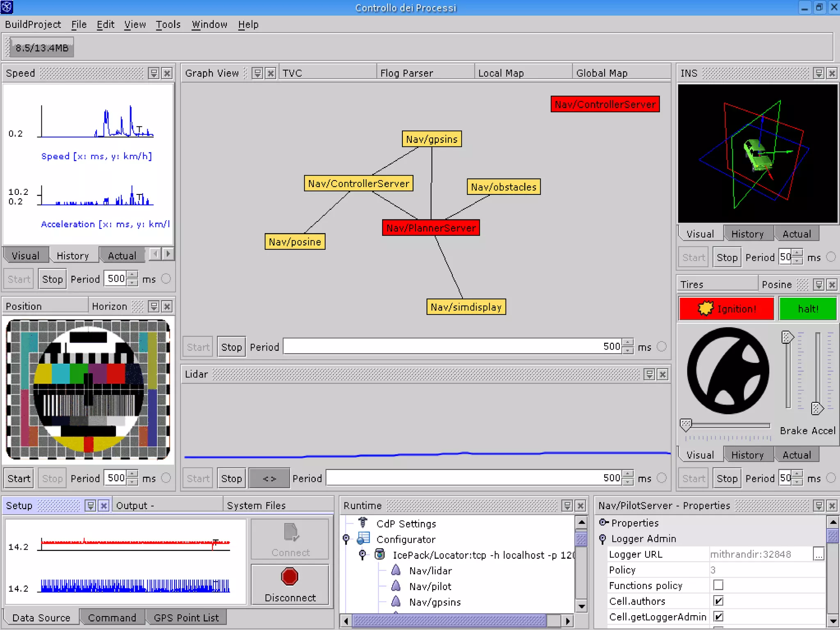Click the green halt! button
This screenshot has width=840, height=630.
[x=807, y=309]
